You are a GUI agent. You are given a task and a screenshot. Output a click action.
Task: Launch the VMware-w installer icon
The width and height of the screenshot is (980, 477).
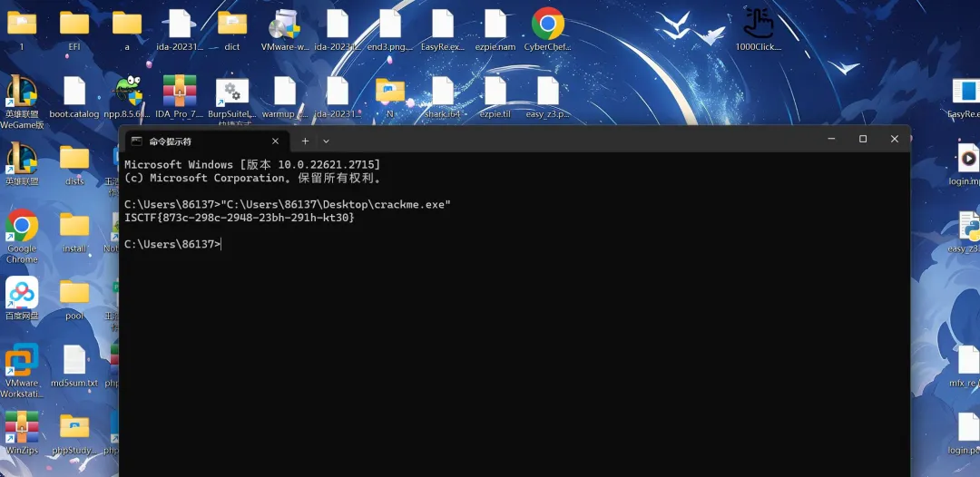pyautogui.click(x=284, y=24)
